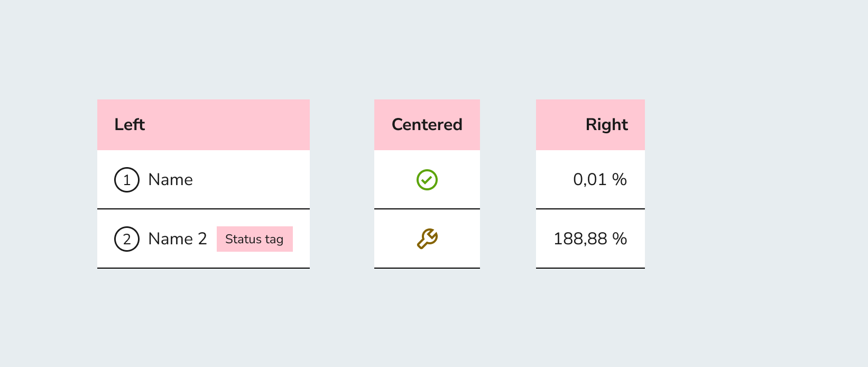The width and height of the screenshot is (868, 367).
Task: Select the circled number 2 icon
Action: (127, 239)
